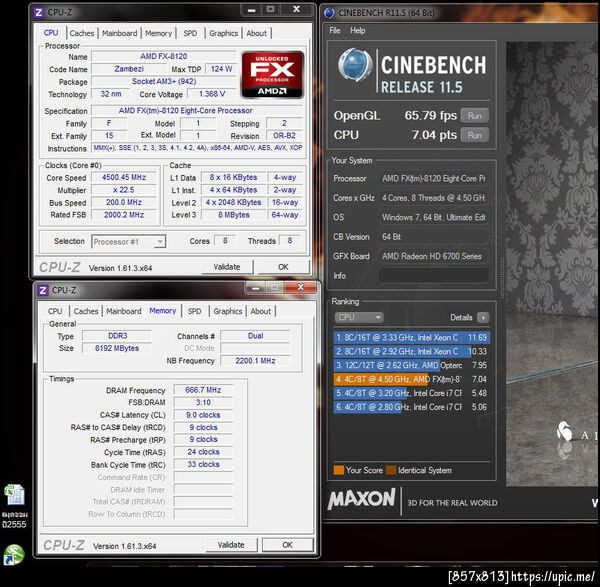Click the Level 3 cache value 8 MBytes

234,215
